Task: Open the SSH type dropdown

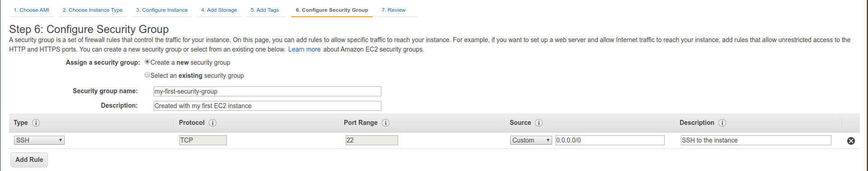Action: (39, 140)
